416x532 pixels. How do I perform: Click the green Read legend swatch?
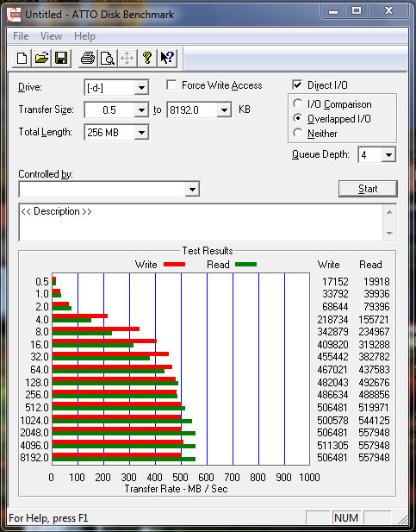pos(245,265)
